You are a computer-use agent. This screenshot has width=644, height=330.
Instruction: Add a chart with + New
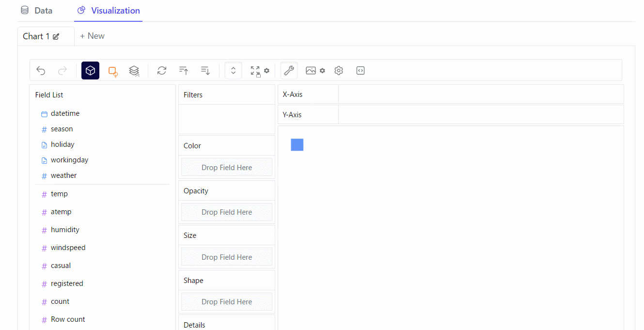(92, 36)
